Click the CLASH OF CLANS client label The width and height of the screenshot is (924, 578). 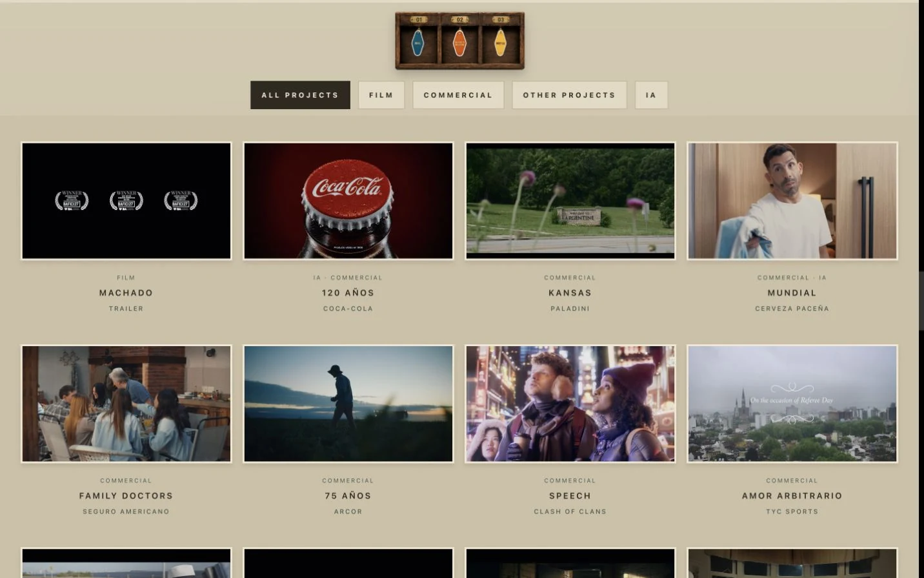pyautogui.click(x=570, y=511)
